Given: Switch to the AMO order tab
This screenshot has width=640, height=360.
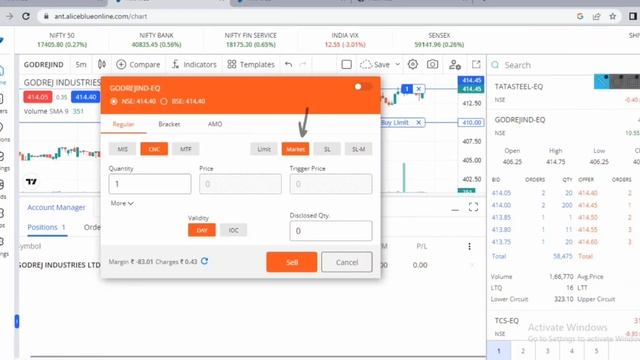Looking at the screenshot, I should [215, 124].
